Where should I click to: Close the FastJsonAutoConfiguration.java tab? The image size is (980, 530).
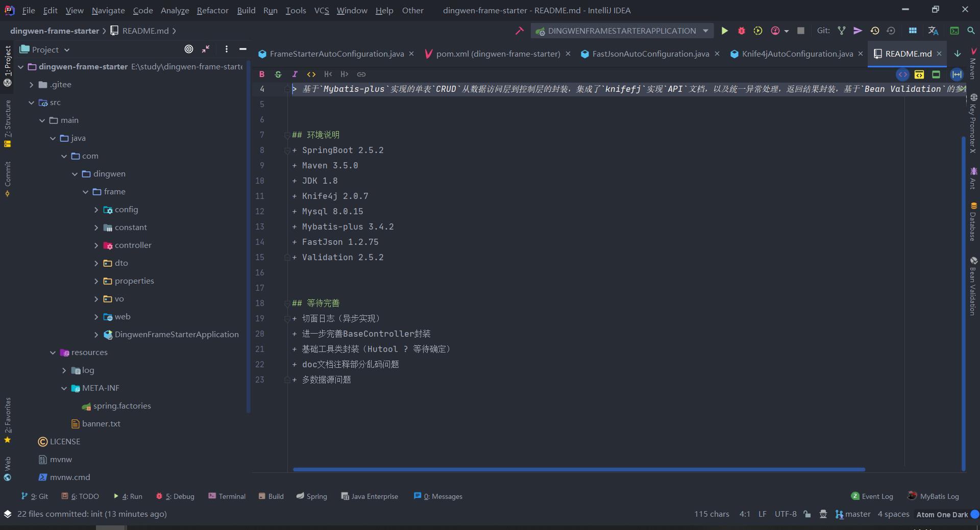pyautogui.click(x=717, y=54)
